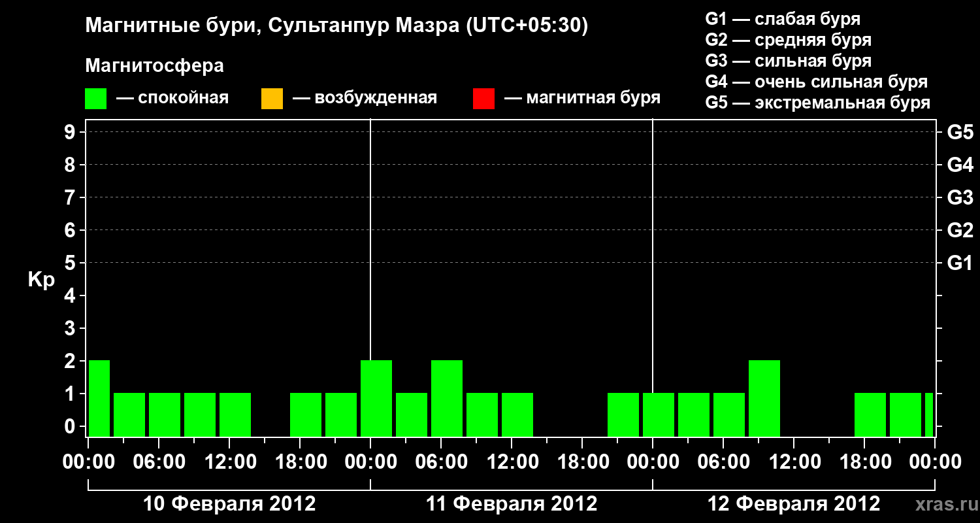Click the '— возбужденная' legend label

pyautogui.click(x=365, y=99)
